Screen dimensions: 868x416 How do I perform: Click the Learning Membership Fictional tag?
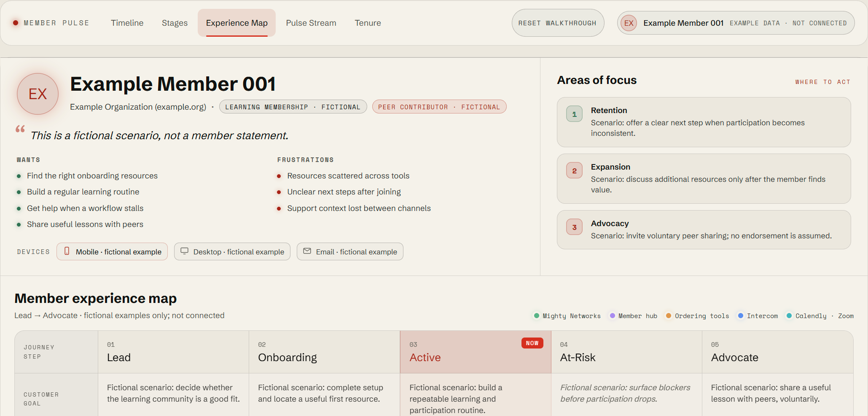click(293, 107)
